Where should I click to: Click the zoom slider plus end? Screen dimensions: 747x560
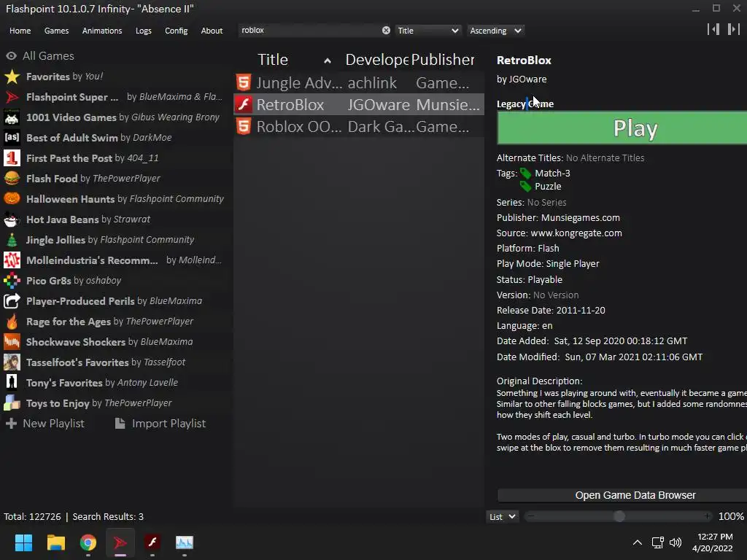708,517
